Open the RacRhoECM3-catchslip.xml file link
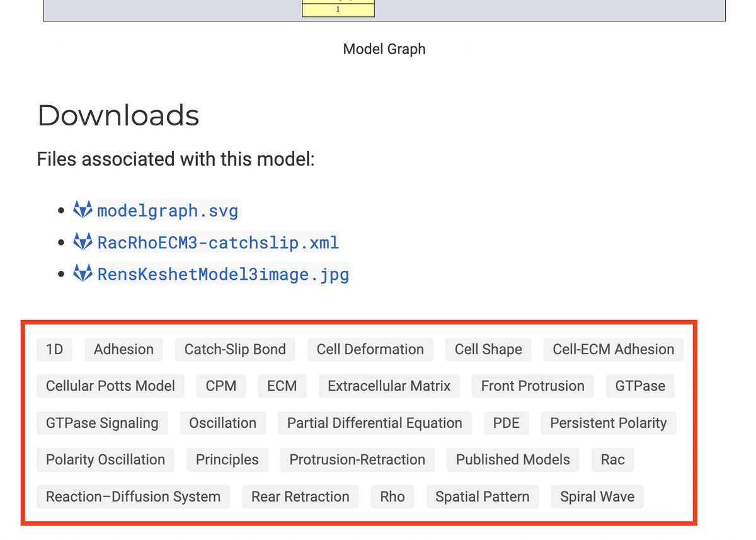 tap(218, 242)
